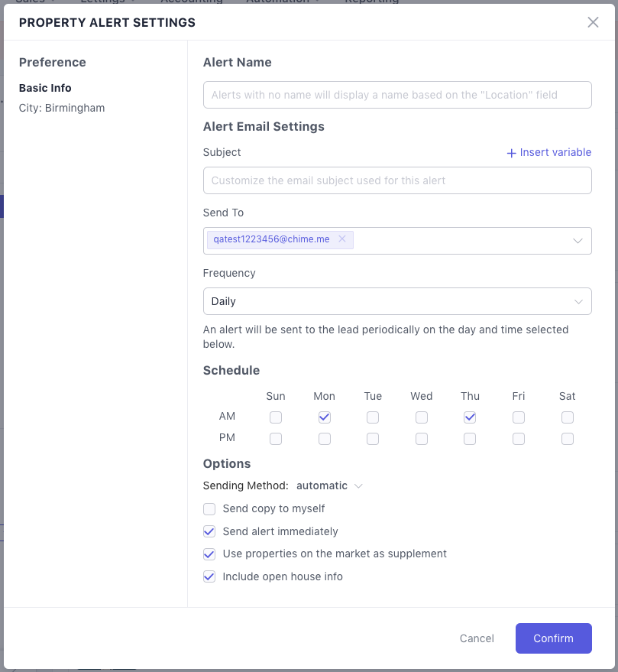Viewport: 618px width, 672px height.
Task: Remove qatest1223456@chime.me recipient tag
Action: 342,239
